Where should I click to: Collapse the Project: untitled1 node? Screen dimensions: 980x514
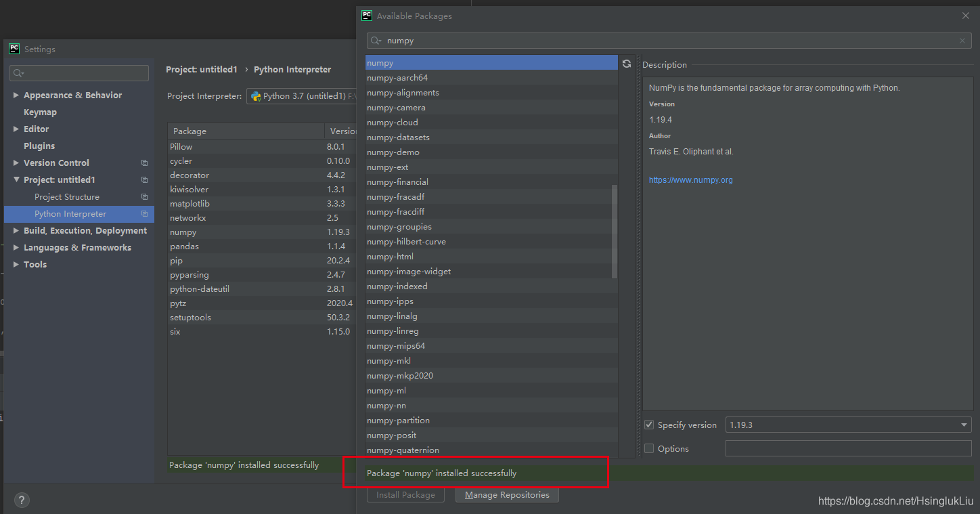(x=16, y=180)
